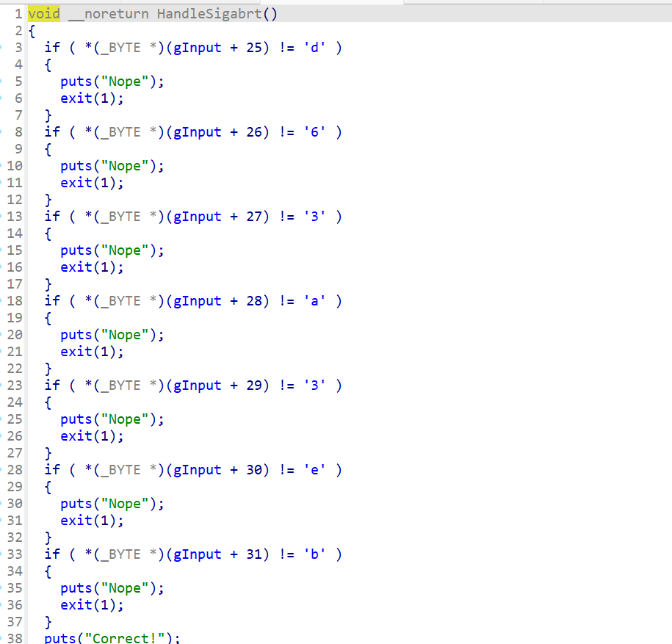Click the _BYTE cast on line 3
The image size is (672, 644).
121,48
